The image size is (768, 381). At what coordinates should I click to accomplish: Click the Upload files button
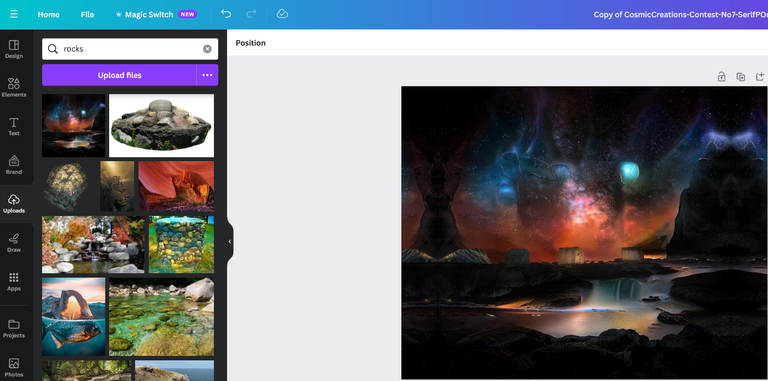[x=120, y=75]
